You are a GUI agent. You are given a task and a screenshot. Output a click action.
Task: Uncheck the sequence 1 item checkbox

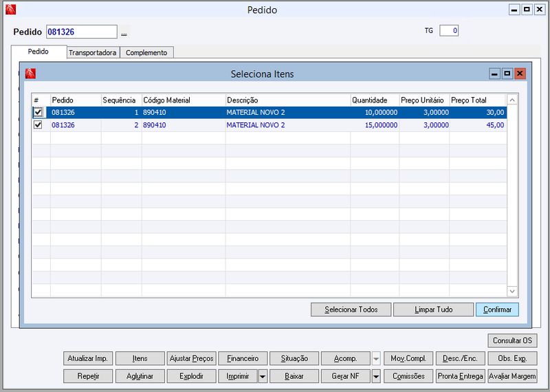click(x=38, y=112)
